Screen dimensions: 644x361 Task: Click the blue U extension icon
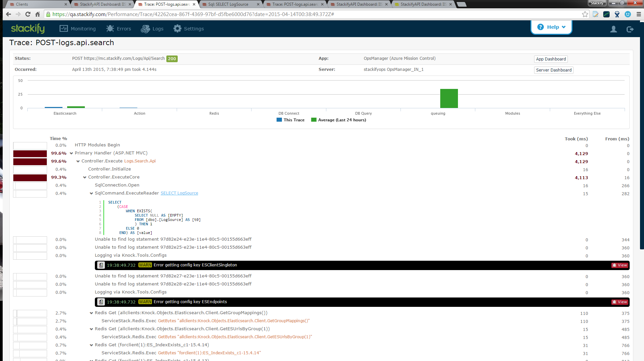click(628, 14)
